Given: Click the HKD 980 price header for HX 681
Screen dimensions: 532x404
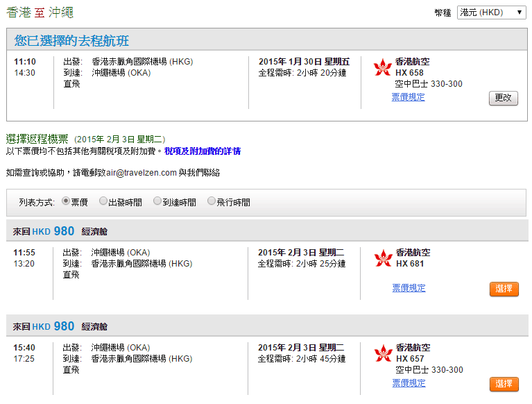Looking at the screenshot, I should click(x=53, y=231).
